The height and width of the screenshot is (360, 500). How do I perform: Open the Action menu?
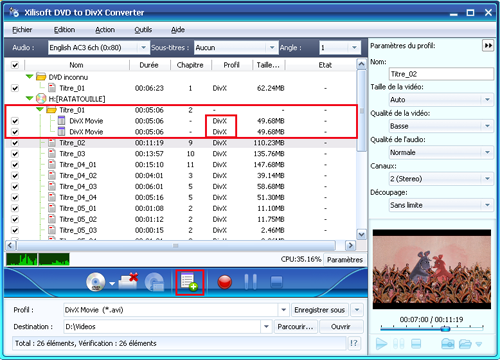105,30
